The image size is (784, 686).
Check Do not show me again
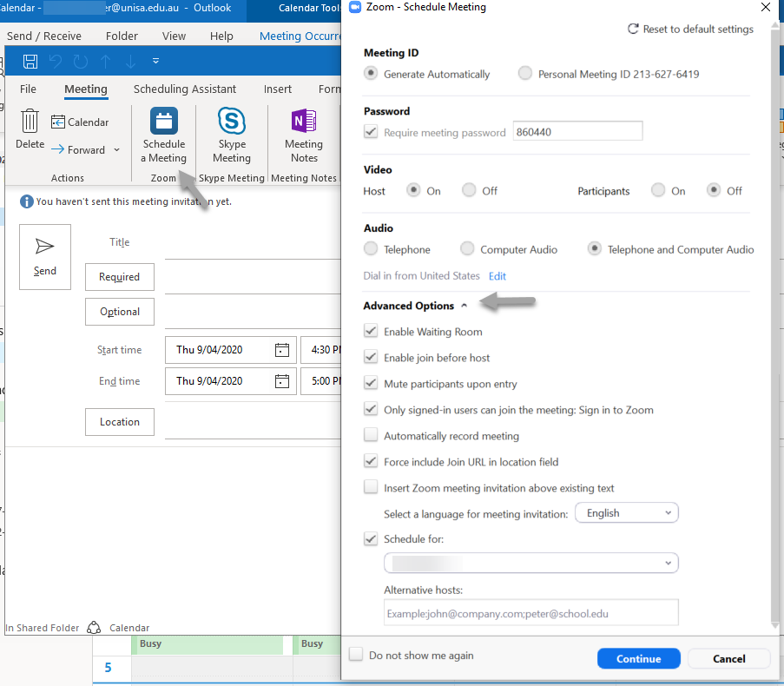point(356,655)
